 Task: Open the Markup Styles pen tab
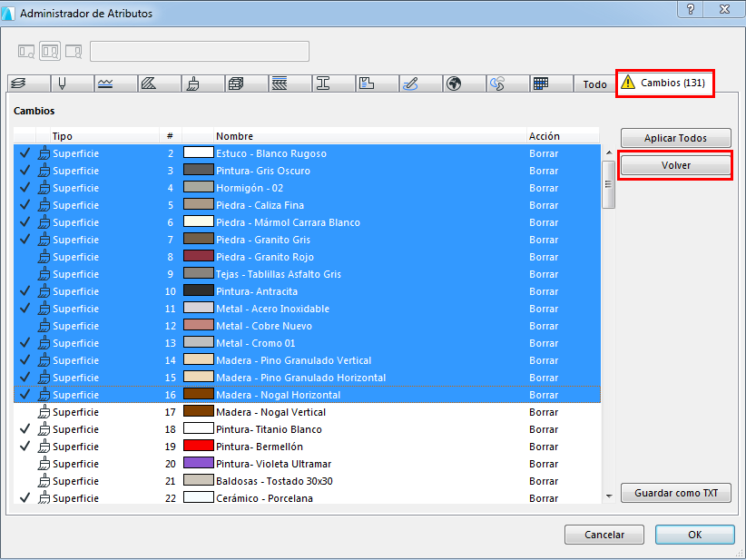tap(420, 84)
